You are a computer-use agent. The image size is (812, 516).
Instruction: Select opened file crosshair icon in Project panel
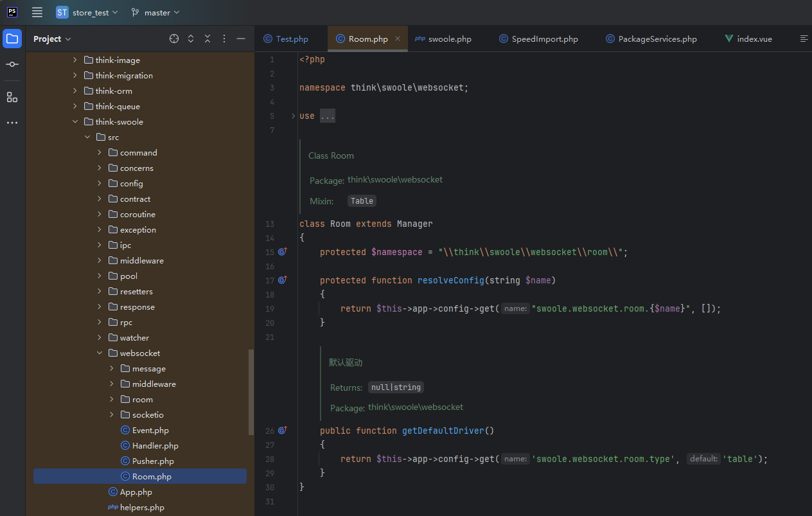(174, 39)
